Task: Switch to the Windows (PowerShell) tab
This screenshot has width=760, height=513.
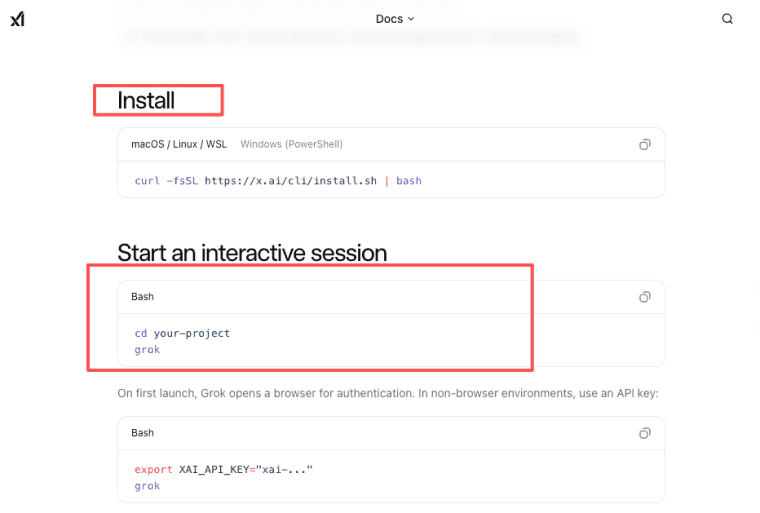Action: (291, 144)
